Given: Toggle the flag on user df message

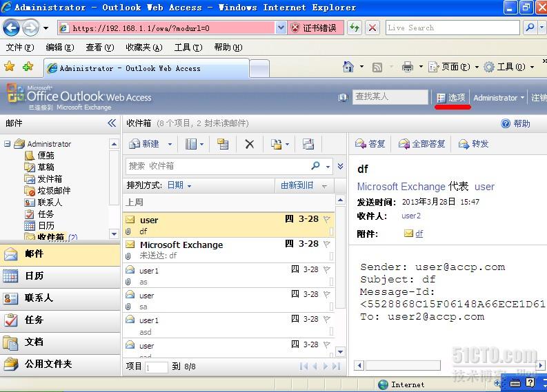Looking at the screenshot, I should point(326,219).
